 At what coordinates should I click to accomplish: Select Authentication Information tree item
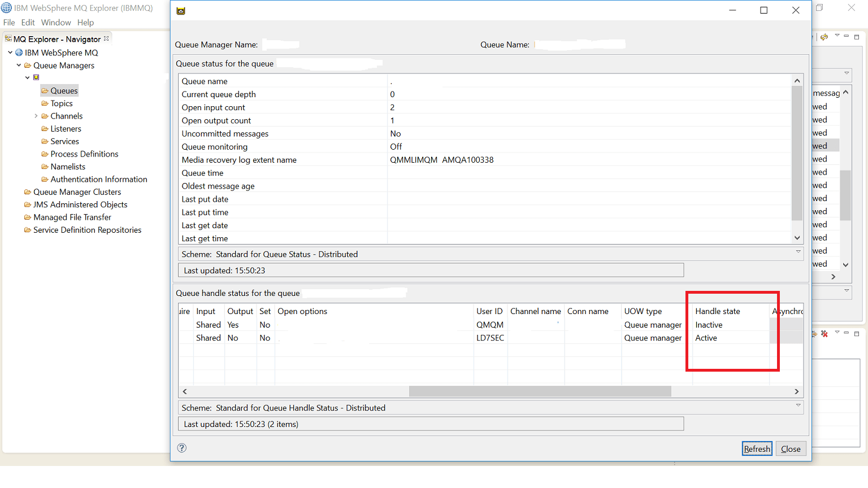coord(99,179)
